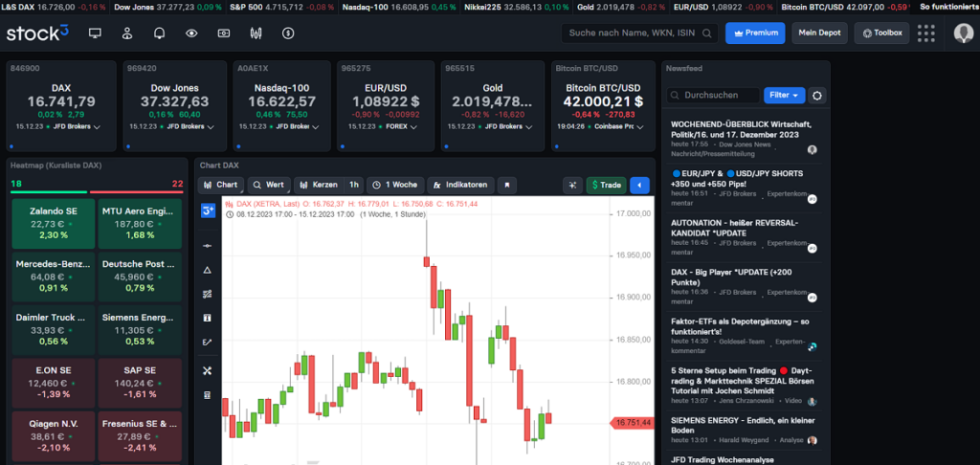Open the Indikatoren menu

tap(460, 185)
